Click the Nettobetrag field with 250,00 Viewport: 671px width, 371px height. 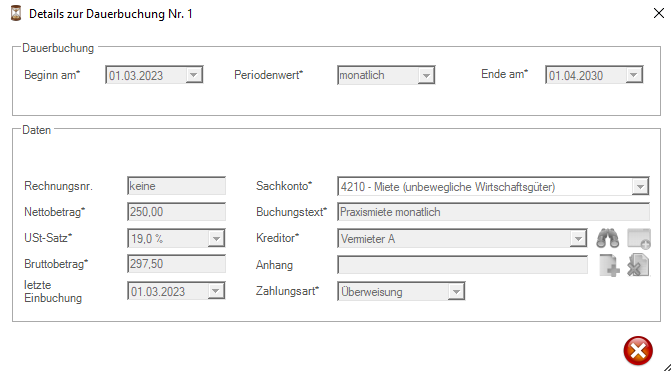pyautogui.click(x=176, y=212)
